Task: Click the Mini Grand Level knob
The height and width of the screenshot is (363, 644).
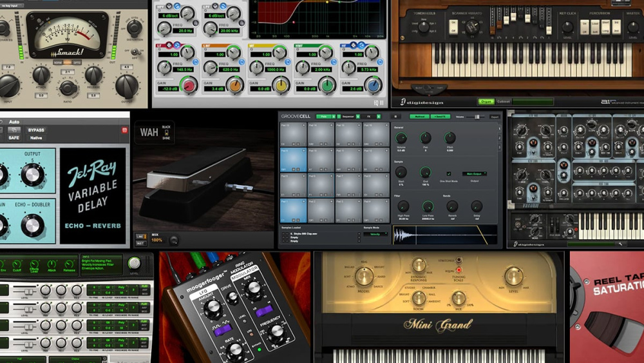Action: tap(514, 277)
